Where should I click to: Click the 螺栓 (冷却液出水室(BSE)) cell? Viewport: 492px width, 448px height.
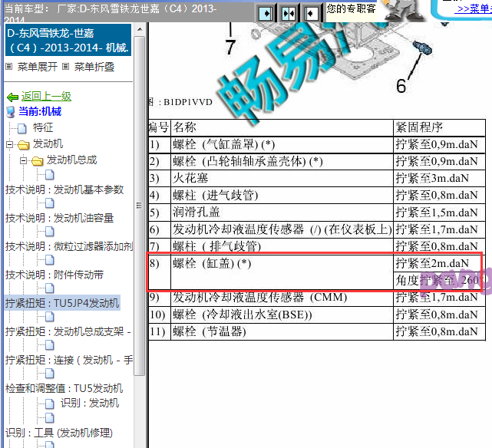pos(282,315)
